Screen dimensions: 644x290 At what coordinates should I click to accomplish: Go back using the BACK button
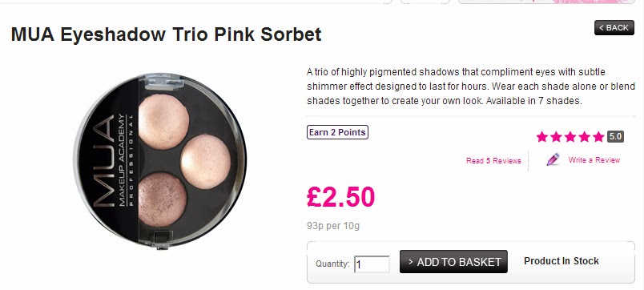[x=614, y=27]
